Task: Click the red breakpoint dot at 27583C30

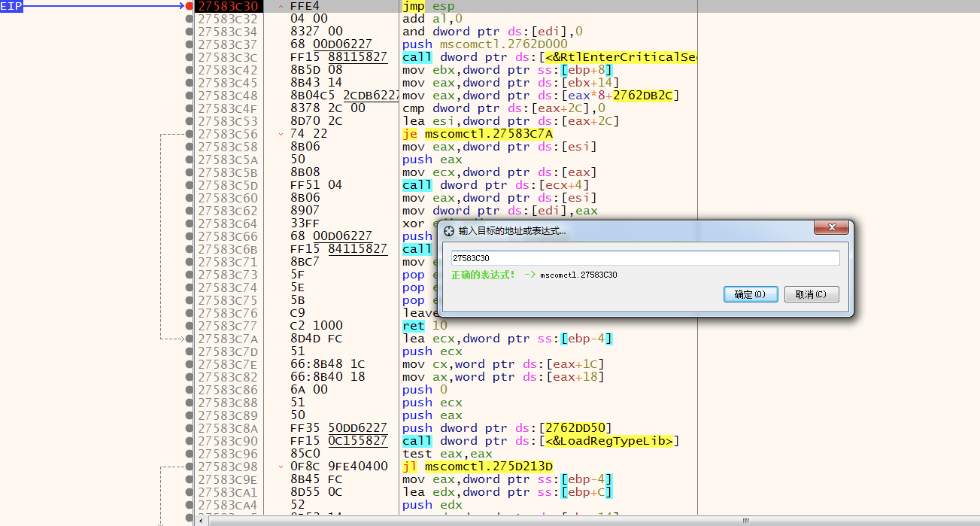Action: point(189,6)
